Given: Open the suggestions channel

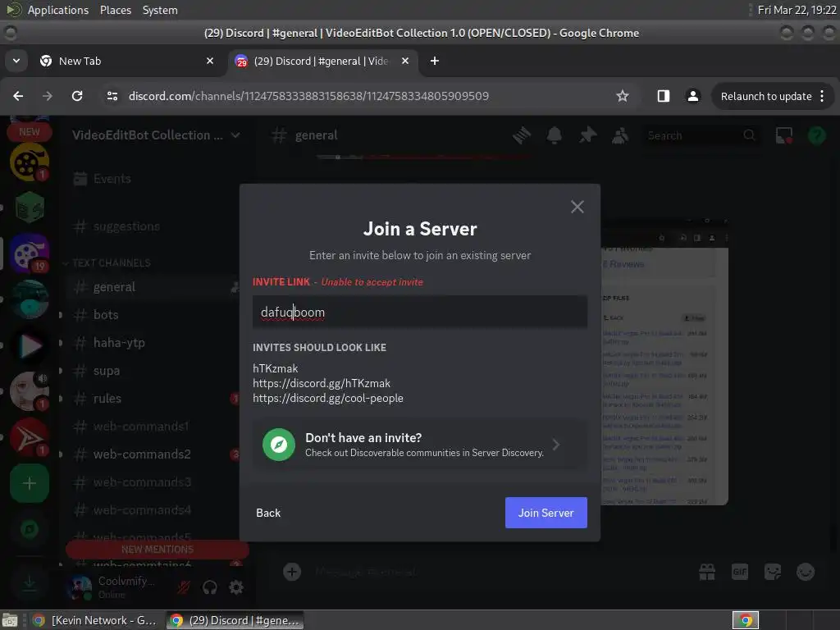Looking at the screenshot, I should point(126,226).
